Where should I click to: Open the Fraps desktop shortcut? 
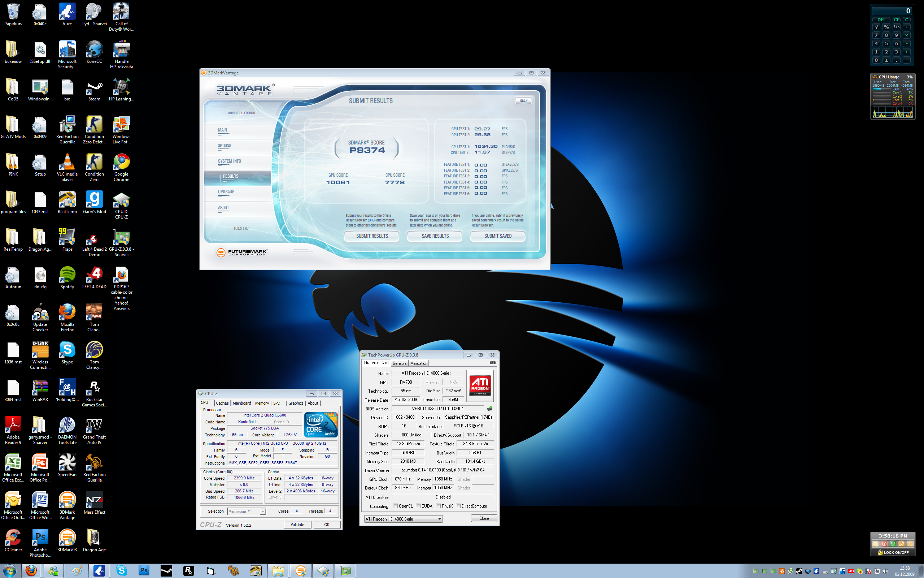tap(67, 240)
